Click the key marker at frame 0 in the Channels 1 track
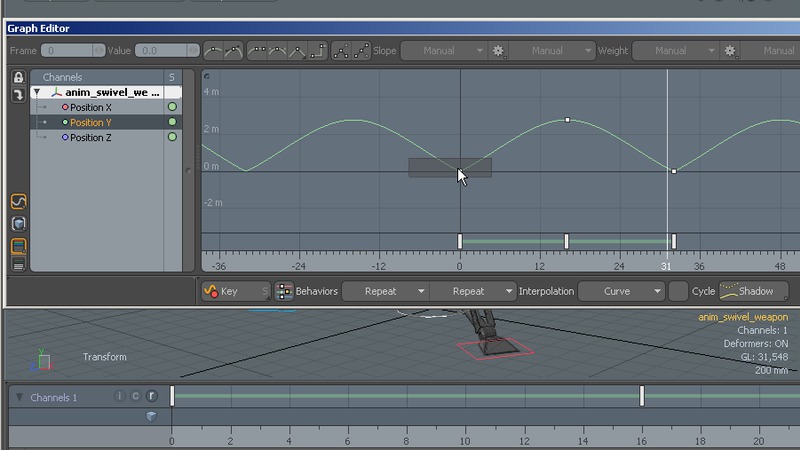800x450 pixels. click(x=172, y=396)
